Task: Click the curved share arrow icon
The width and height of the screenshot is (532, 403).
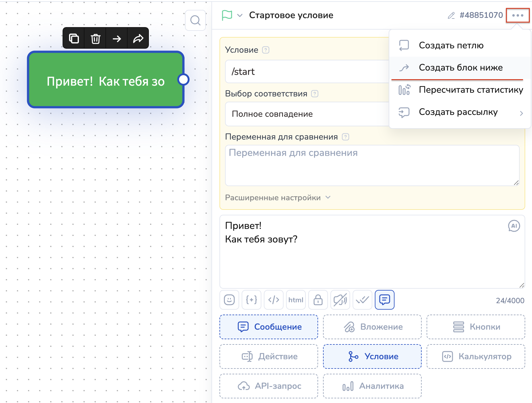Action: point(138,39)
